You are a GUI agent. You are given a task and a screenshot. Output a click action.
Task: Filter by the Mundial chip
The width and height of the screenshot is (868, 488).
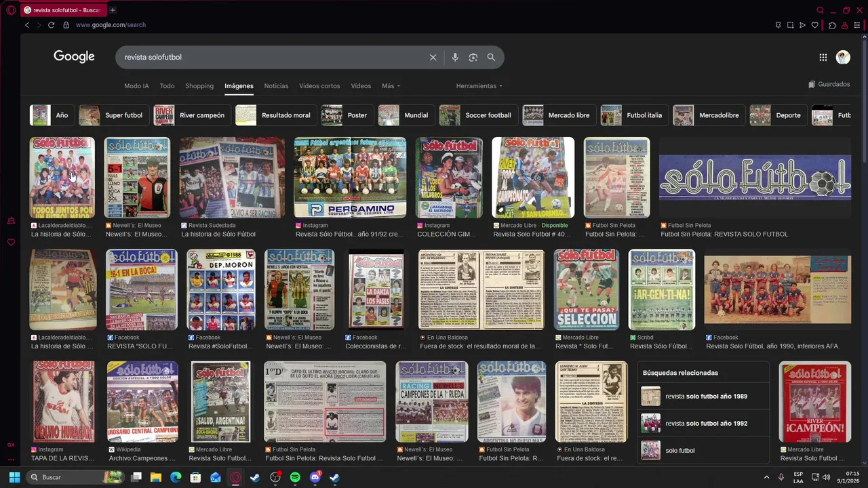[x=405, y=115]
